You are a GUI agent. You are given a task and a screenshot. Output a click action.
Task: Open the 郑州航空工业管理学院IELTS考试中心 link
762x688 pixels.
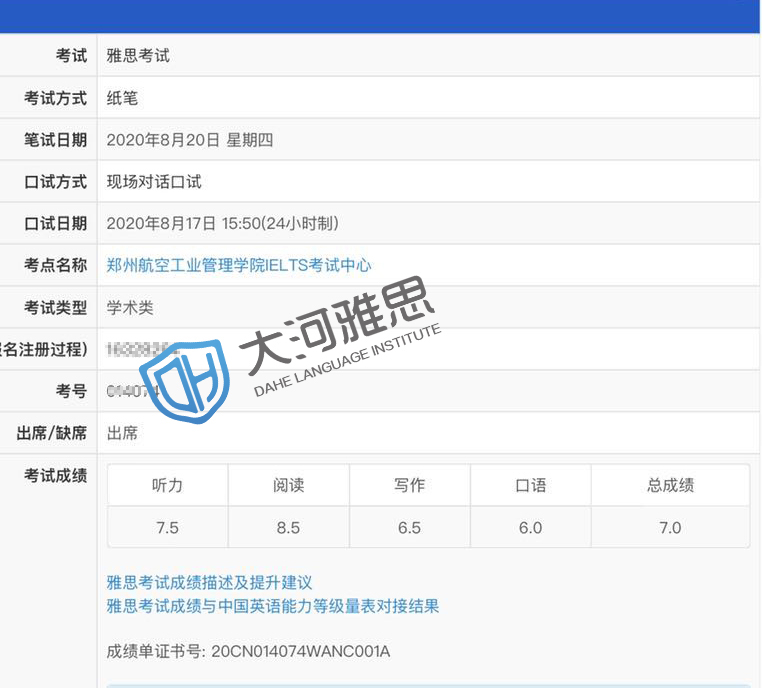[239, 265]
